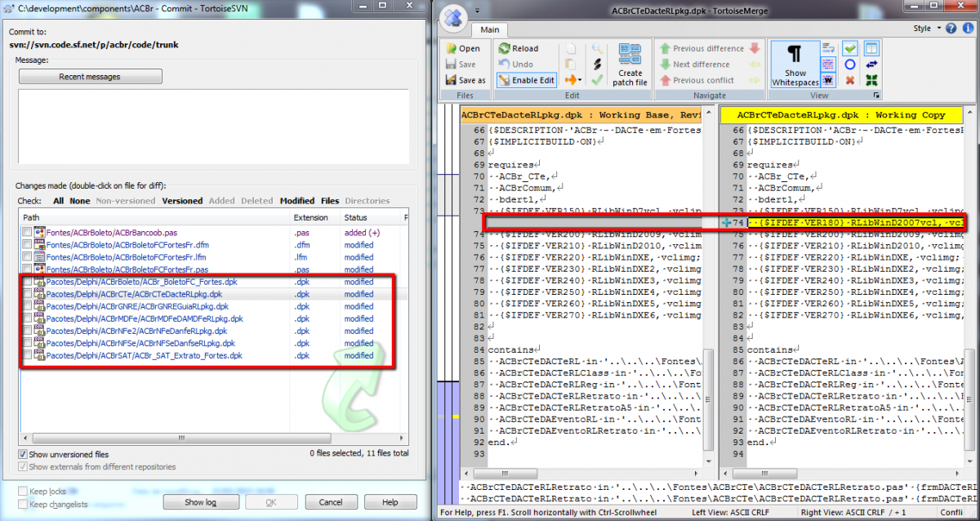Jump to Previous conflict
This screenshot has width=980, height=521.
(697, 80)
